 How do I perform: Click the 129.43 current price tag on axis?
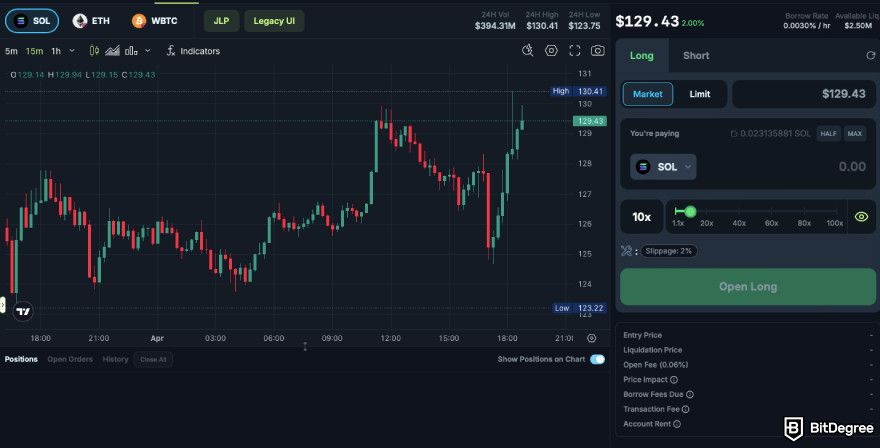[589, 121]
